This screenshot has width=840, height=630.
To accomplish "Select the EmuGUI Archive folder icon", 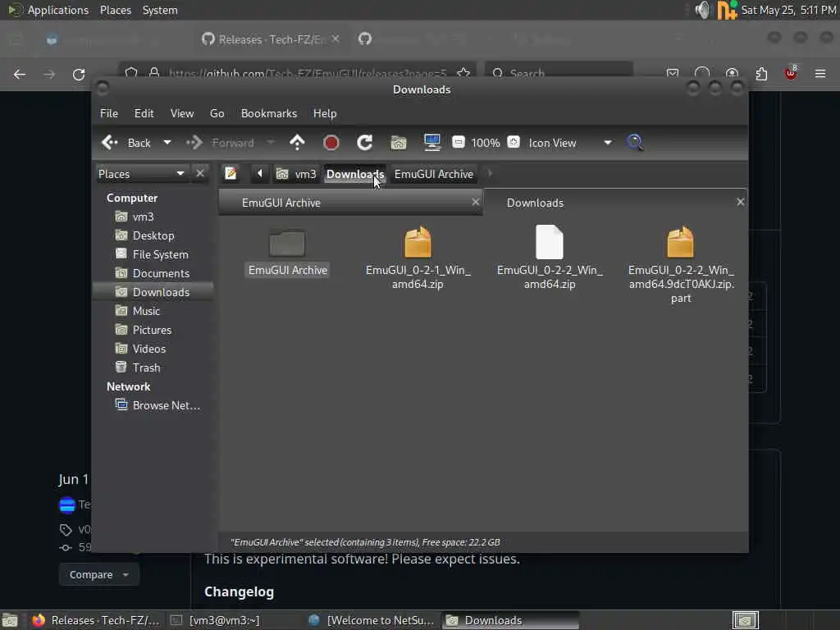I will [x=287, y=243].
